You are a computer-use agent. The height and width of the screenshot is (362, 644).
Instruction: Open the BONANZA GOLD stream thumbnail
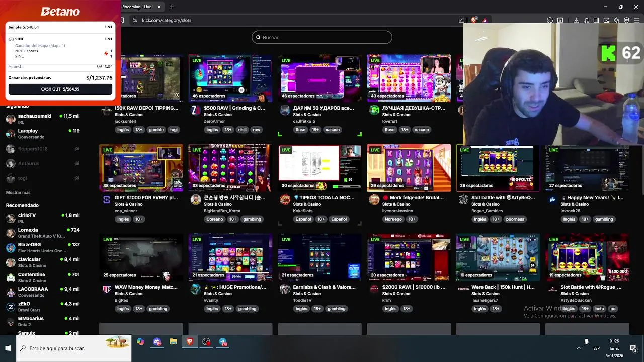click(x=230, y=168)
